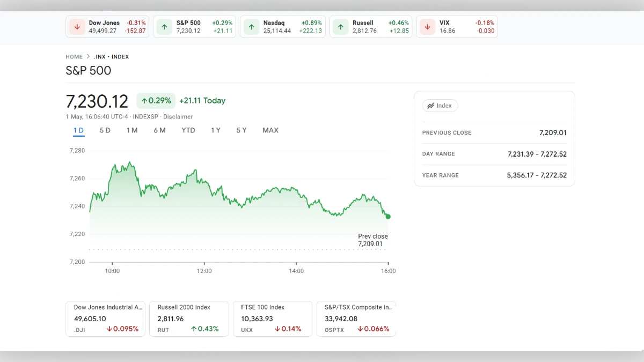Click the OSPTX ticker symbol
Screen dimensions: 644x362
pos(333,330)
